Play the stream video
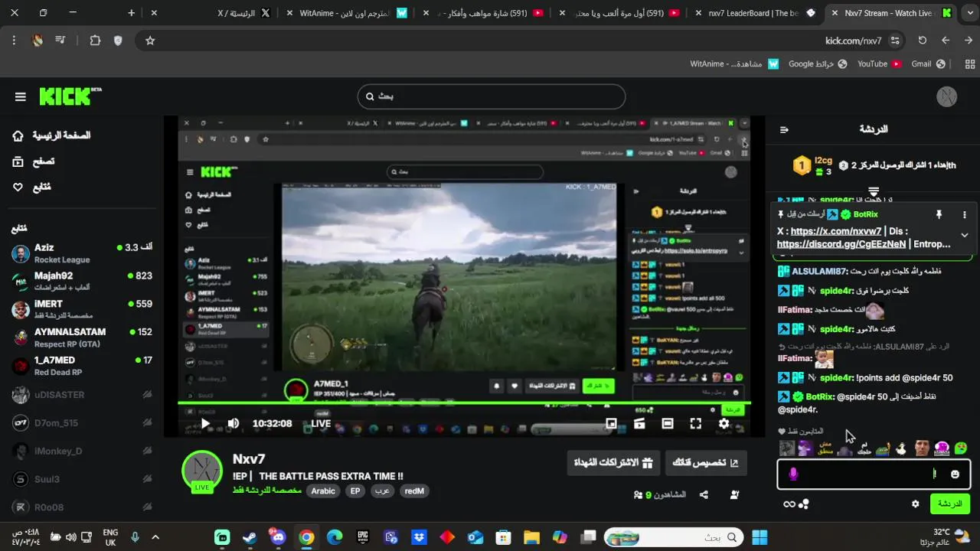 tap(205, 423)
